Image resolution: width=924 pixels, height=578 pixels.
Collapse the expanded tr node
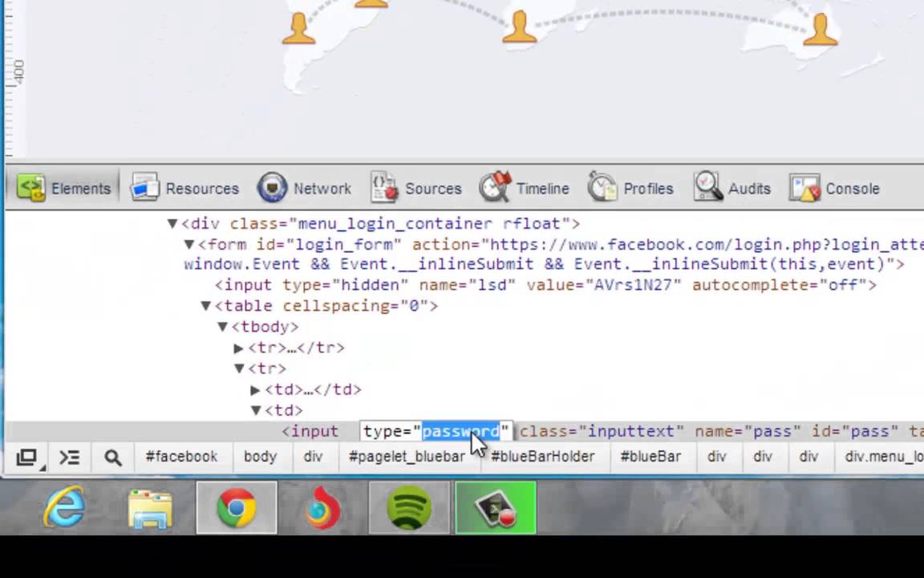pyautogui.click(x=239, y=368)
